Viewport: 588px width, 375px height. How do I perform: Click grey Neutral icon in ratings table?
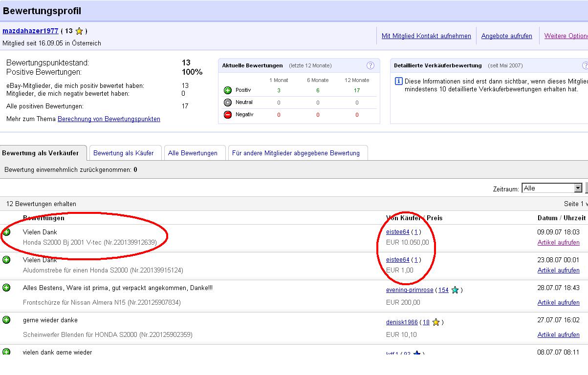227,103
